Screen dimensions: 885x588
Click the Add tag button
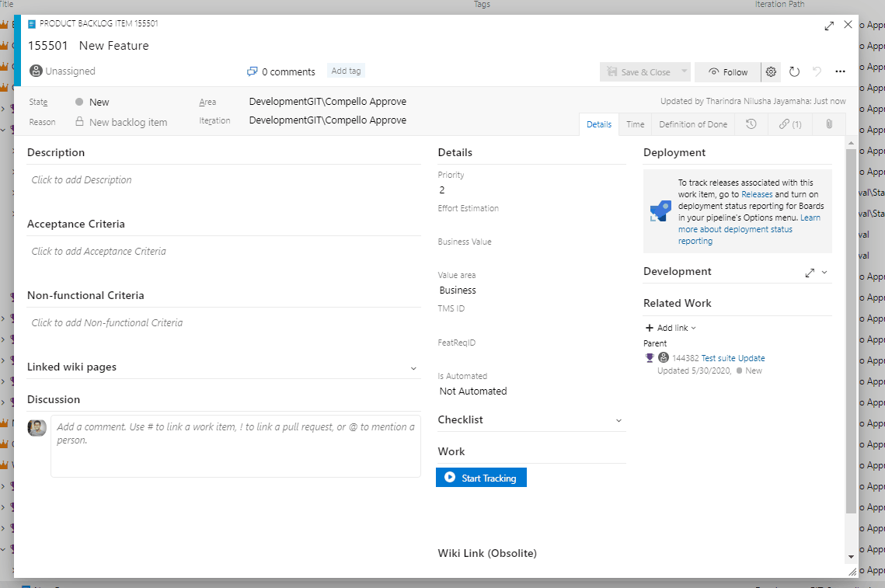(x=345, y=71)
